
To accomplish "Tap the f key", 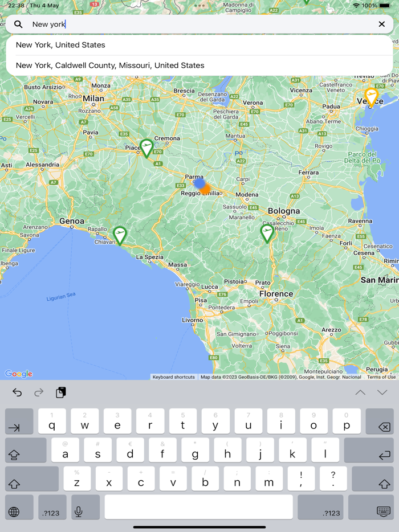I will 162,450.
